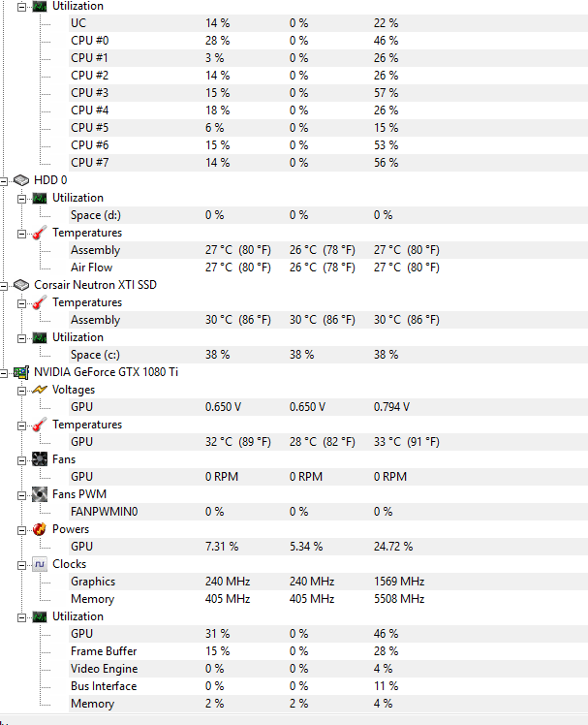Image resolution: width=588 pixels, height=725 pixels.
Task: Click the lightning Voltages icon
Action: (x=40, y=390)
